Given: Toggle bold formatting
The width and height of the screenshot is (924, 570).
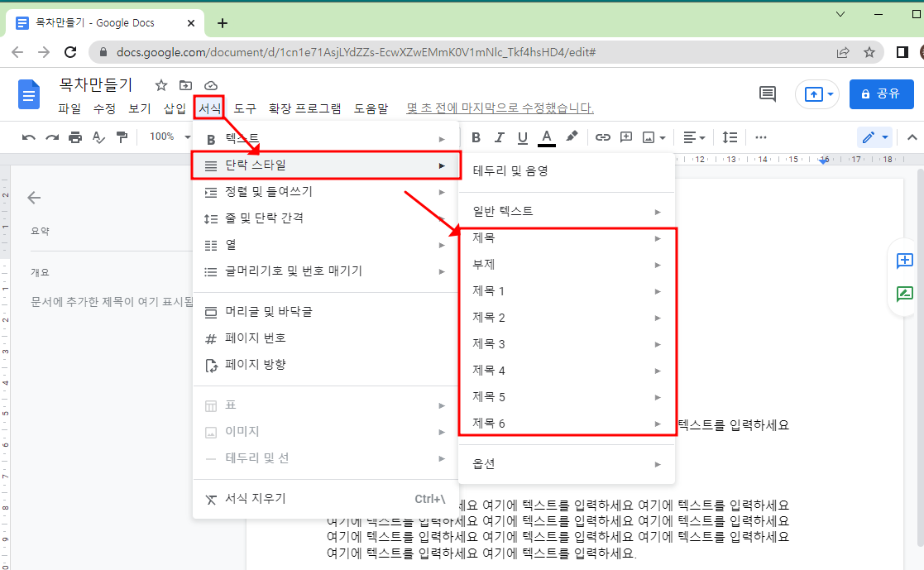Looking at the screenshot, I should pyautogui.click(x=476, y=137).
